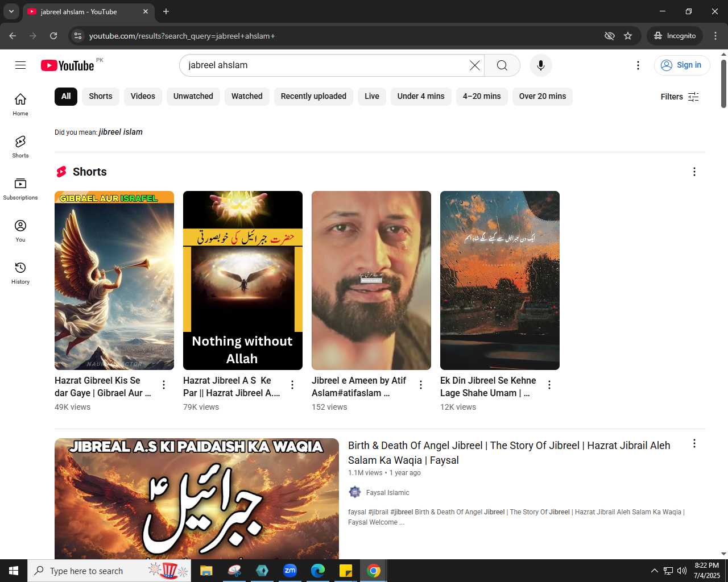728x582 pixels.
Task: Open more options for the Shorts shelf
Action: [x=694, y=172]
